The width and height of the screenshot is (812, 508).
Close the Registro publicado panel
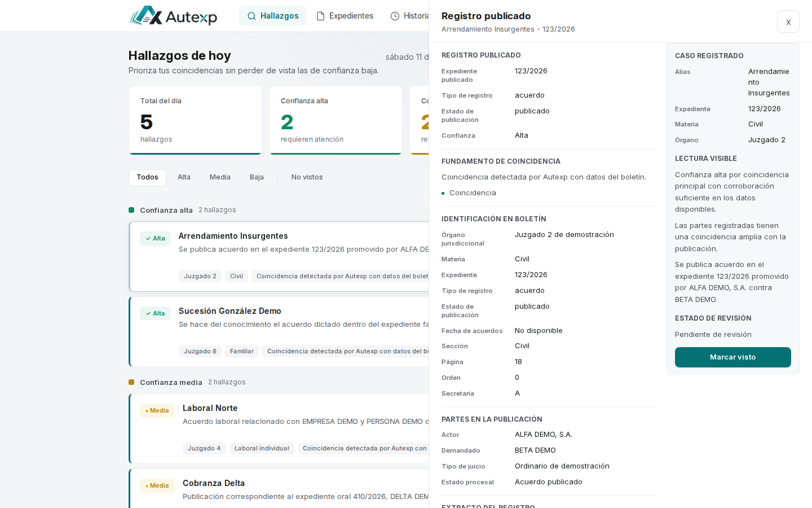tap(788, 21)
